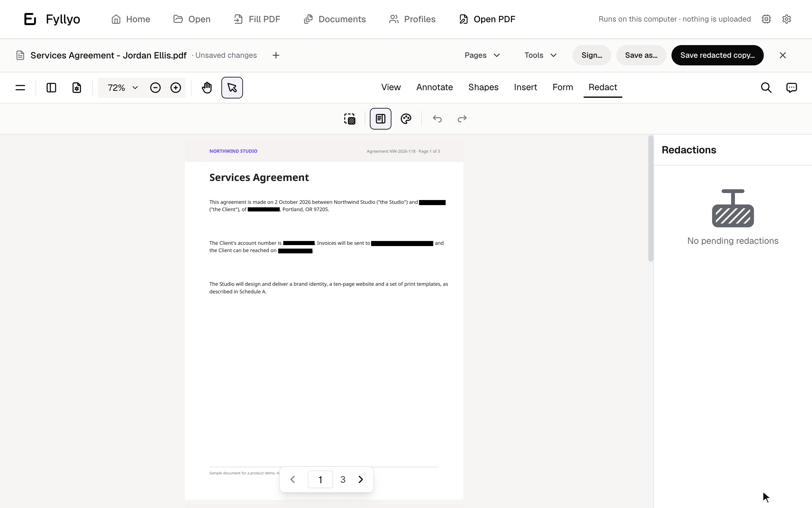Switch to the Shapes tab
The image size is (812, 508).
[x=483, y=87]
